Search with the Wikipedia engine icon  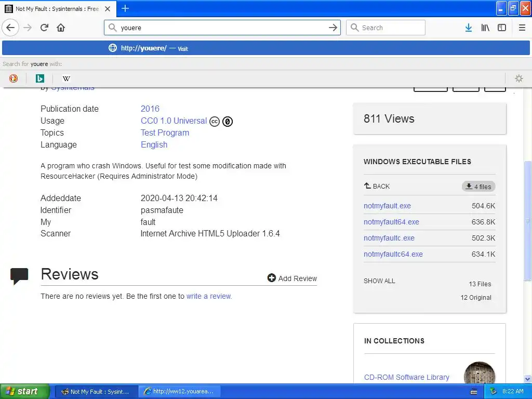click(66, 78)
